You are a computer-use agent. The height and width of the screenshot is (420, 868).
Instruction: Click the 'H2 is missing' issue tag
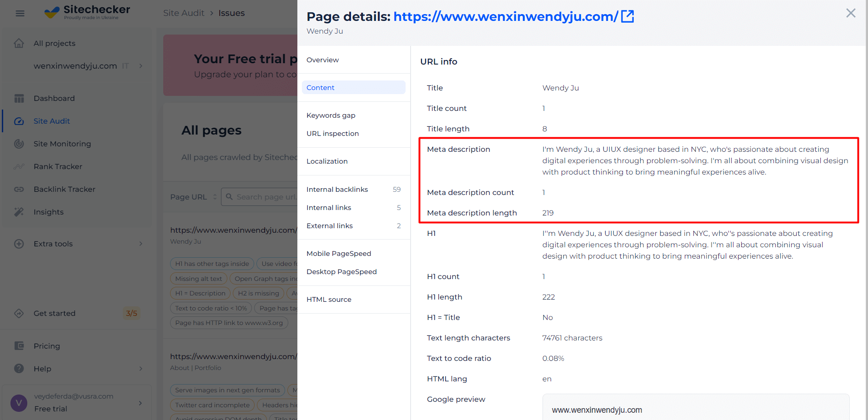tap(258, 293)
